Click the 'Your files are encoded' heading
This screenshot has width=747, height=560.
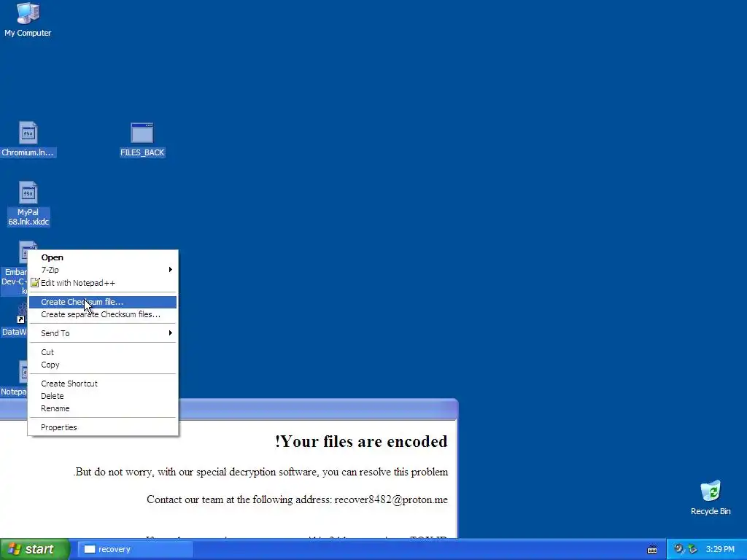[x=361, y=441]
